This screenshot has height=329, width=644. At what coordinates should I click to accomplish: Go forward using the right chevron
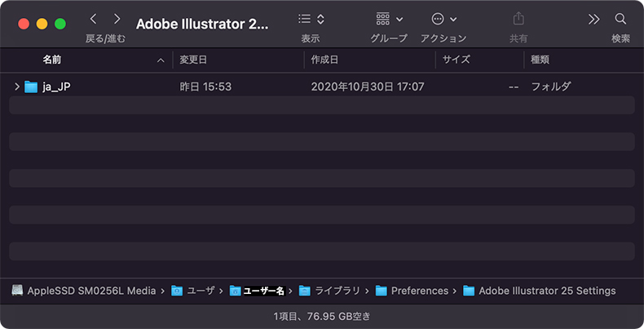pyautogui.click(x=117, y=19)
